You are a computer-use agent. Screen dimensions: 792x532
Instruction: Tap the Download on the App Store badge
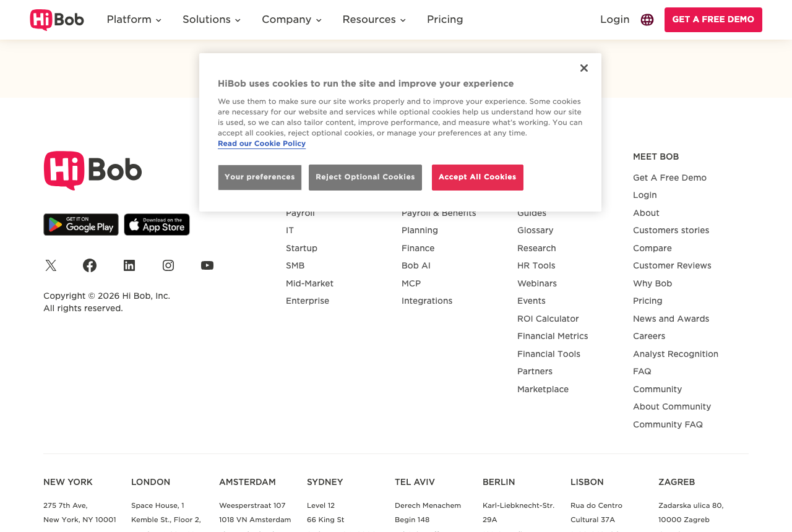pos(157,225)
